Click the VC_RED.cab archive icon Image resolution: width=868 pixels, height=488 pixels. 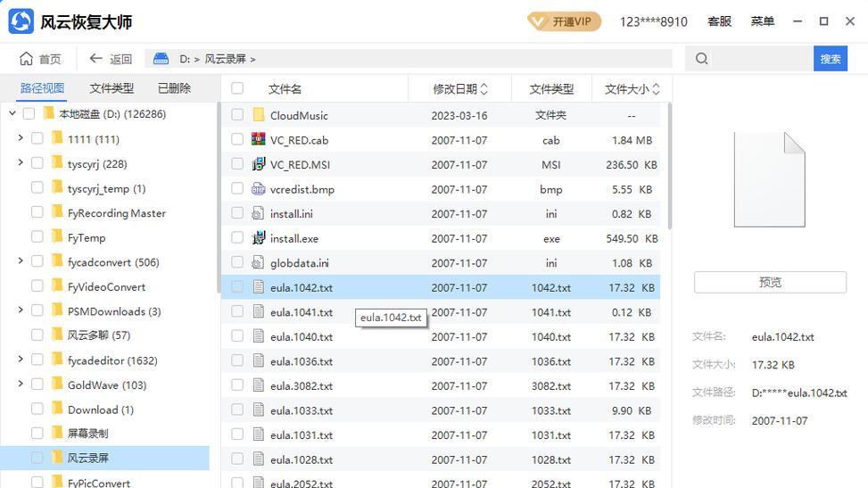coord(259,139)
